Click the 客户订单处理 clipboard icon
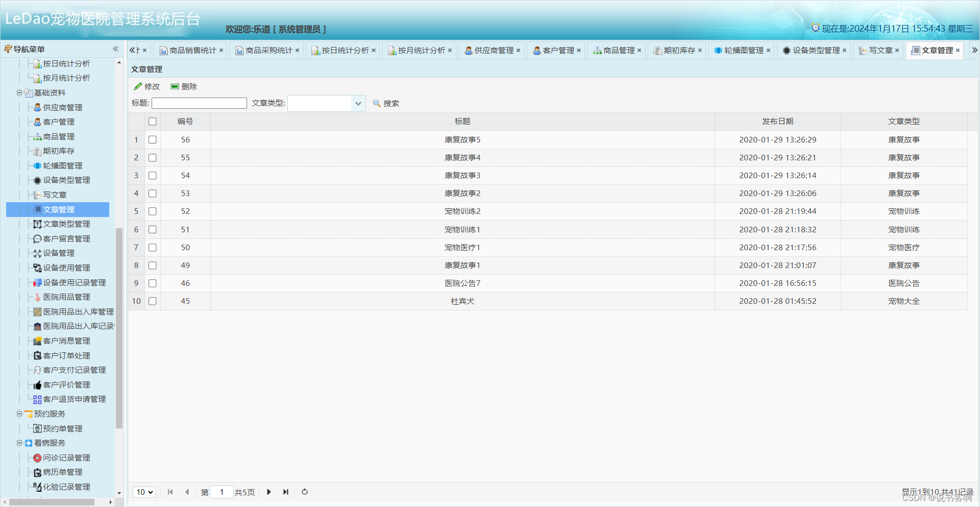Viewport: 980px width, 507px height. pos(37,356)
